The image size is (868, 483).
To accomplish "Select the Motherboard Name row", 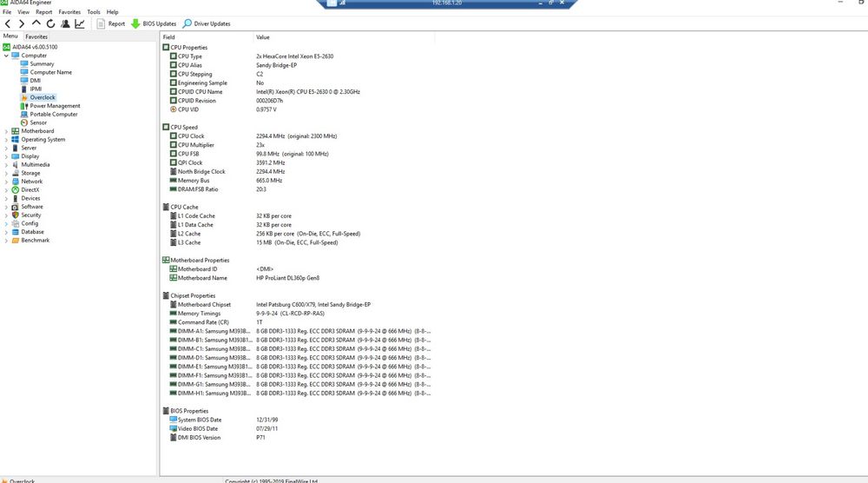I will pos(298,278).
